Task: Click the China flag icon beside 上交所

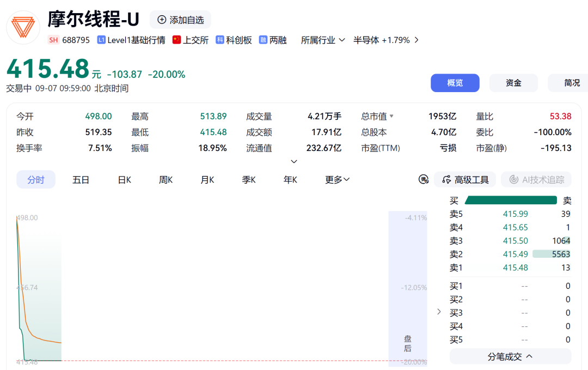Action: pos(176,40)
